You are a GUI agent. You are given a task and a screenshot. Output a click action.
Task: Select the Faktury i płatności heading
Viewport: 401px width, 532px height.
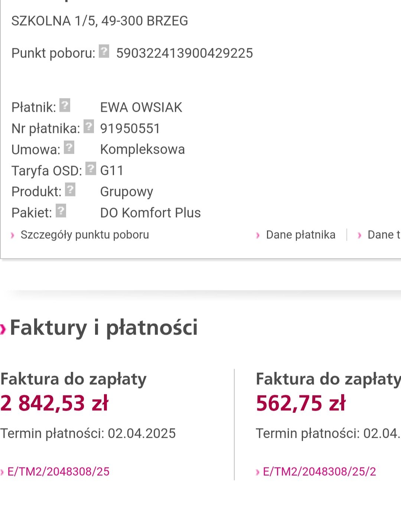click(x=104, y=328)
